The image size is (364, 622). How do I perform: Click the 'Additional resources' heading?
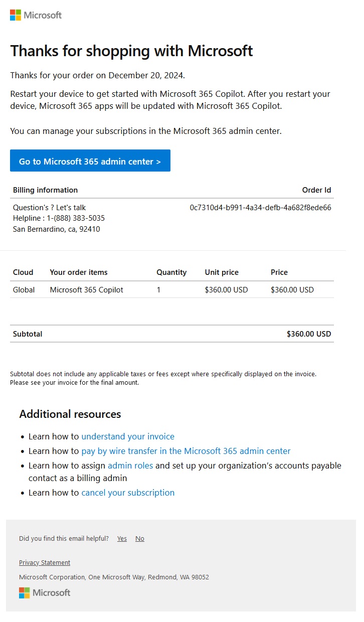70,414
